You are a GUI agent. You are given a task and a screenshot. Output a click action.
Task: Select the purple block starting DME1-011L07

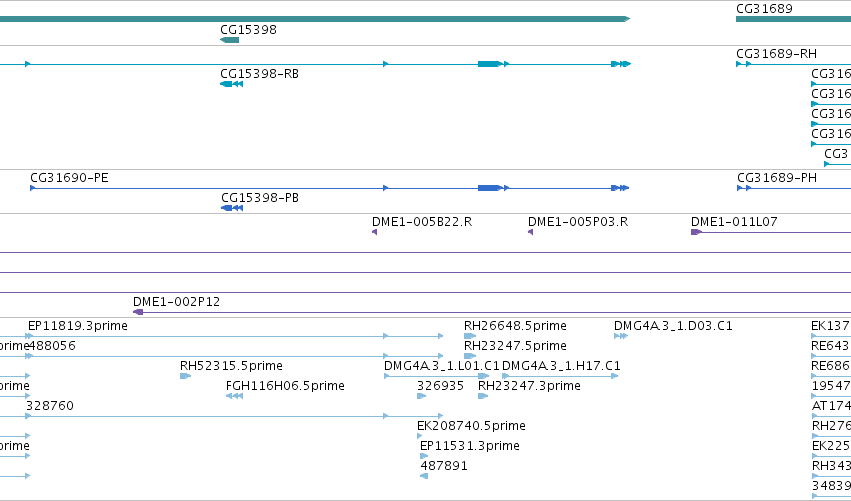[x=696, y=232]
